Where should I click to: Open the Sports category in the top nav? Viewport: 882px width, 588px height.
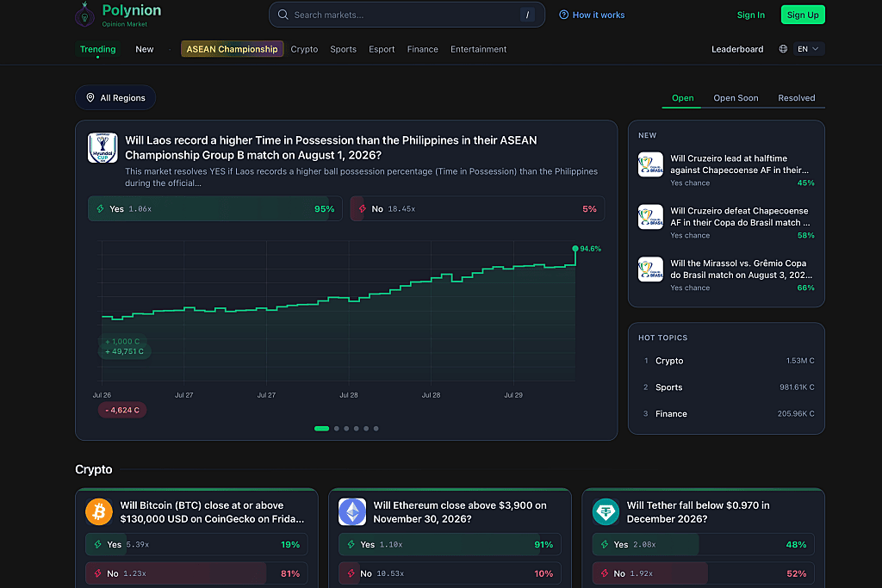click(x=343, y=49)
